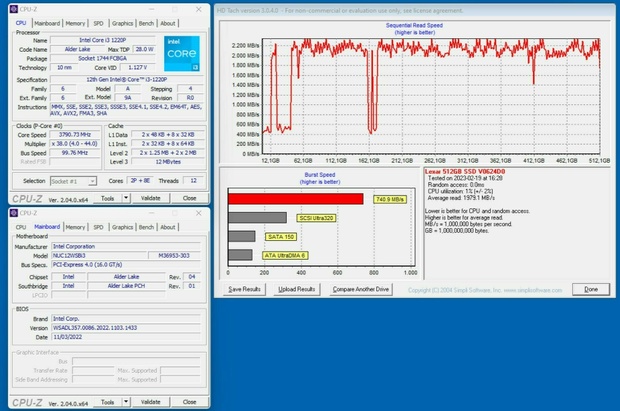The height and width of the screenshot is (411, 620).
Task: Click the red burst speed bar
Action: point(295,199)
